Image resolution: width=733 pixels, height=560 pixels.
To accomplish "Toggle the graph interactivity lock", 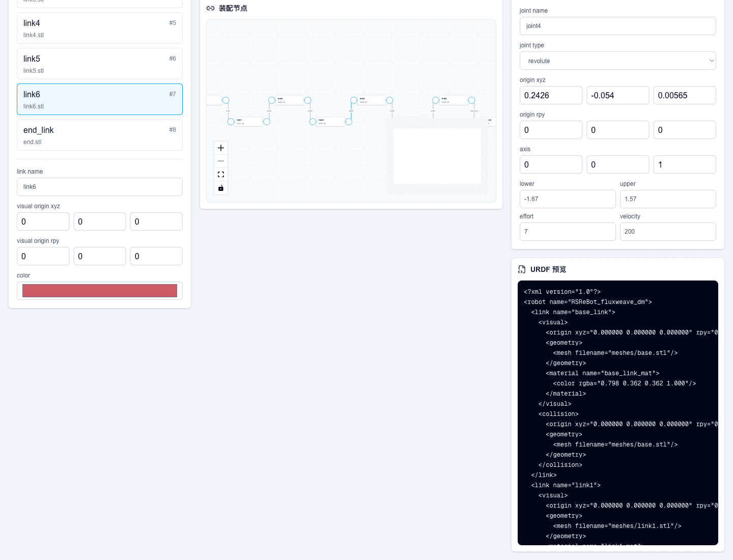I will coord(221,188).
